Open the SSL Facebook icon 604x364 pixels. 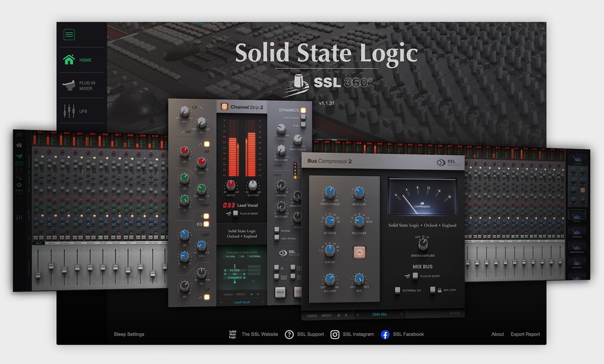tap(385, 334)
